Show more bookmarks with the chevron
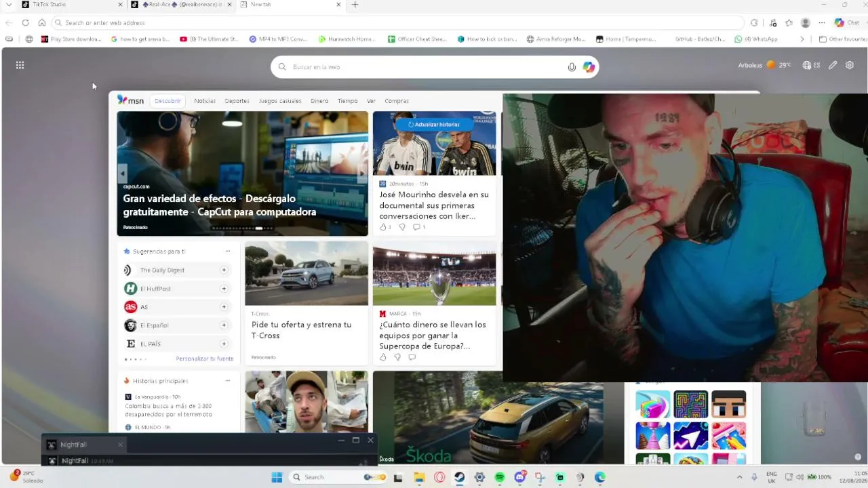This screenshot has height=488, width=868. coord(802,39)
